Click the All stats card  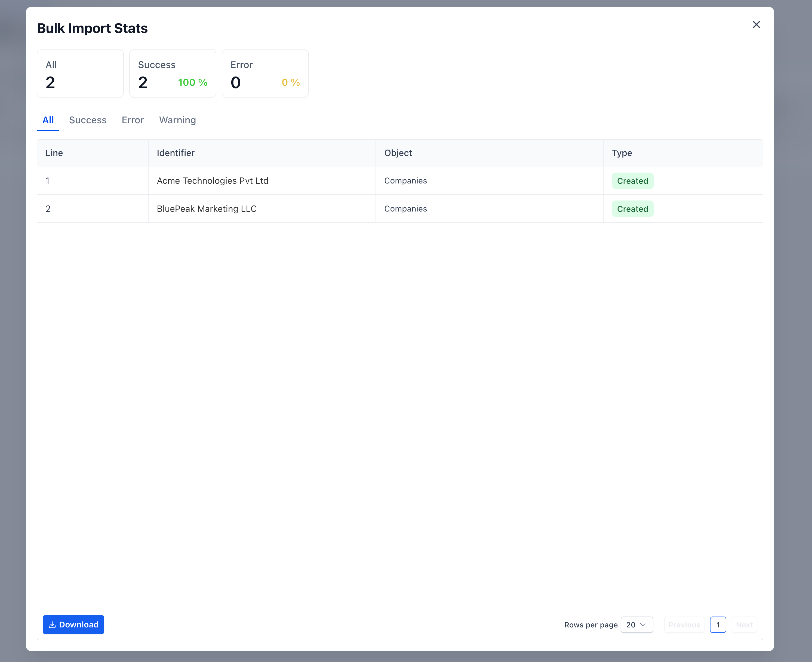(80, 73)
